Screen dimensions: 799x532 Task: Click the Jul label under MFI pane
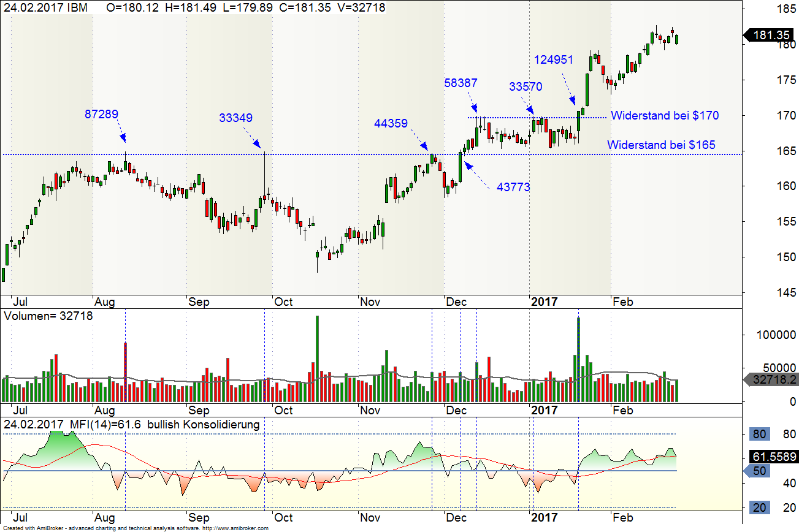[x=20, y=518]
